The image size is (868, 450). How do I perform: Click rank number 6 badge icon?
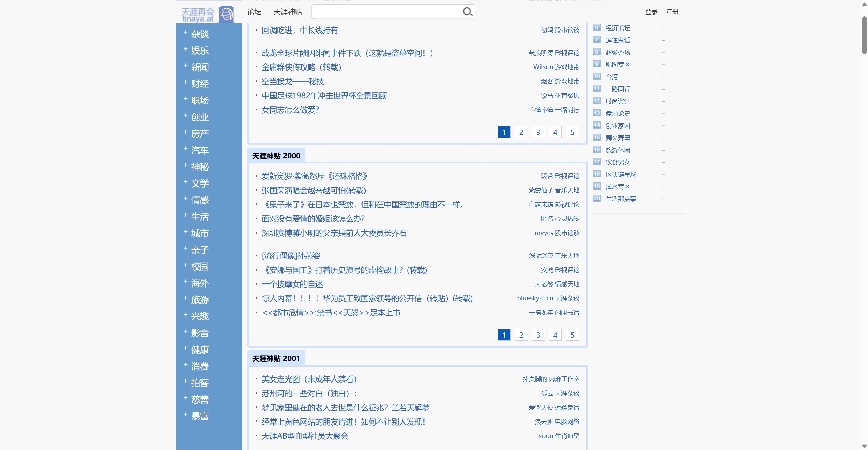pos(597,28)
